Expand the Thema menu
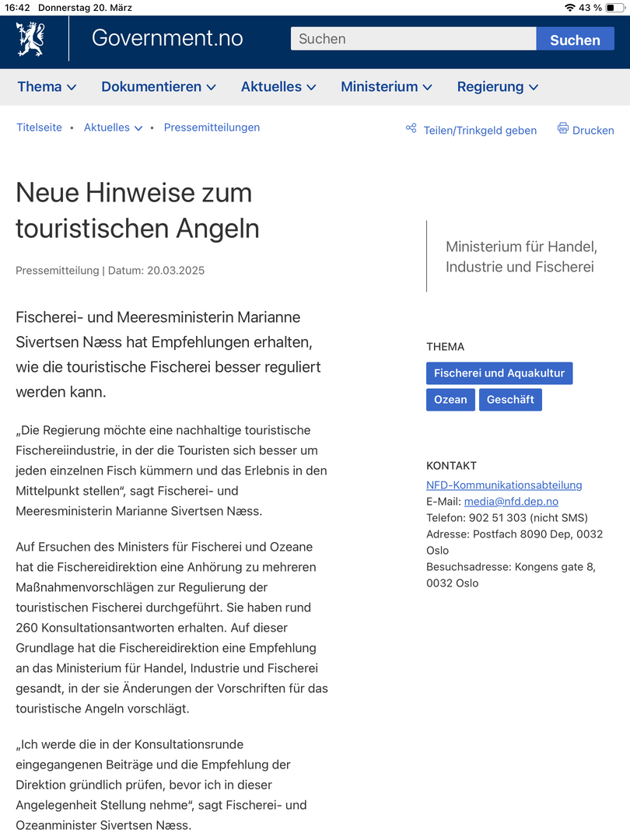630x840 pixels. (x=47, y=87)
